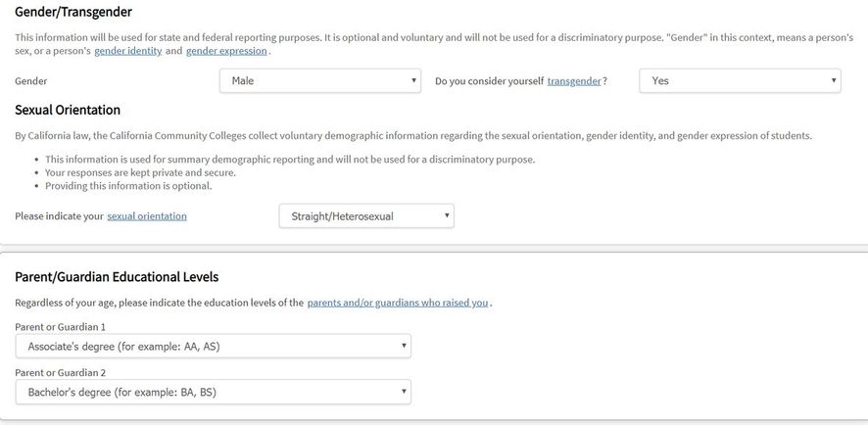The image size is (868, 425).
Task: Click the 'Parent/Guardian Educational Levels' heading
Action: [x=117, y=277]
